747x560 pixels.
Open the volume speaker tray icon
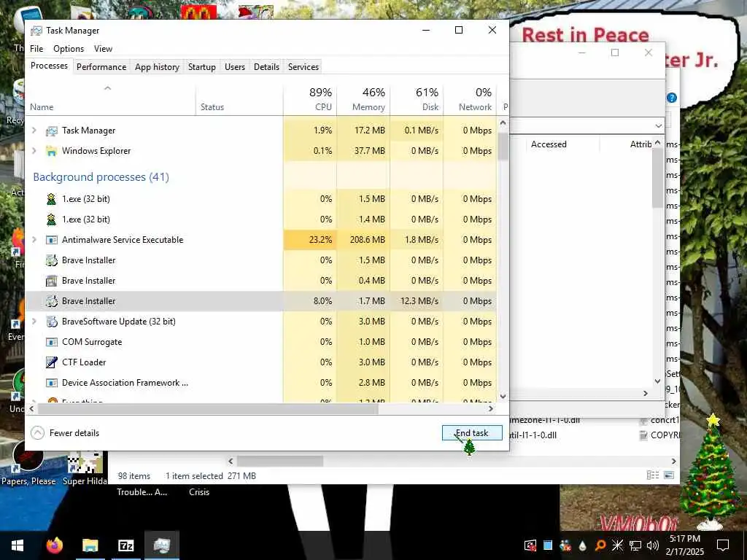pos(653,545)
